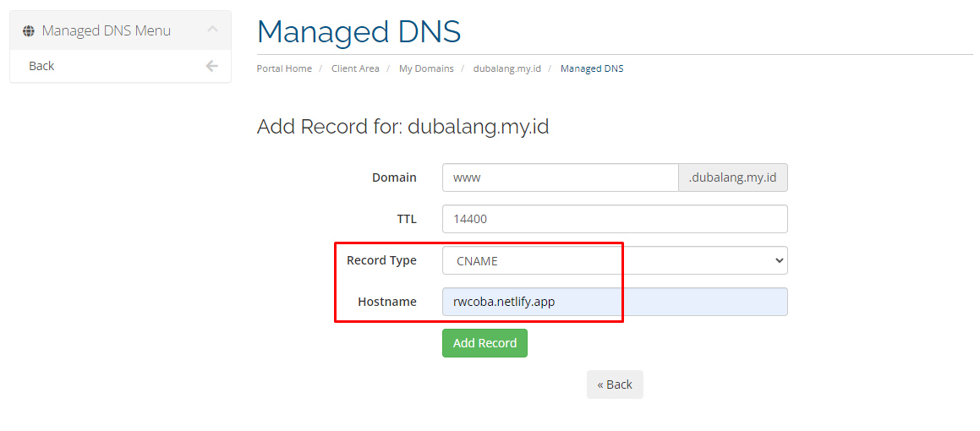Click the Managed DNS Menu panel title
The width and height of the screenshot is (980, 431).
(x=107, y=30)
